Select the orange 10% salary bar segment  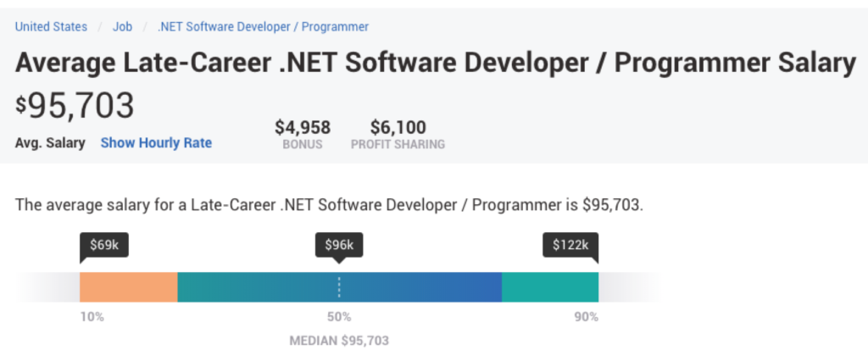[128, 287]
